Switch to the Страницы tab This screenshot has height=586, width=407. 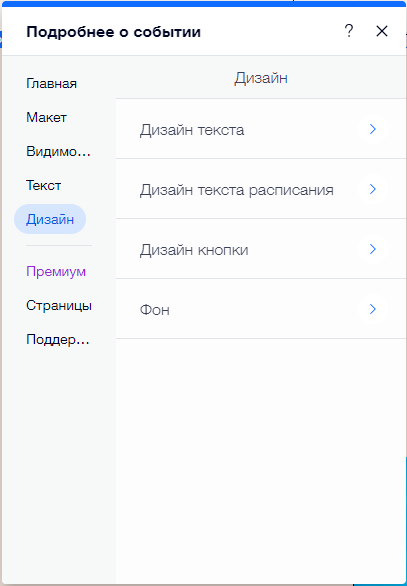59,306
